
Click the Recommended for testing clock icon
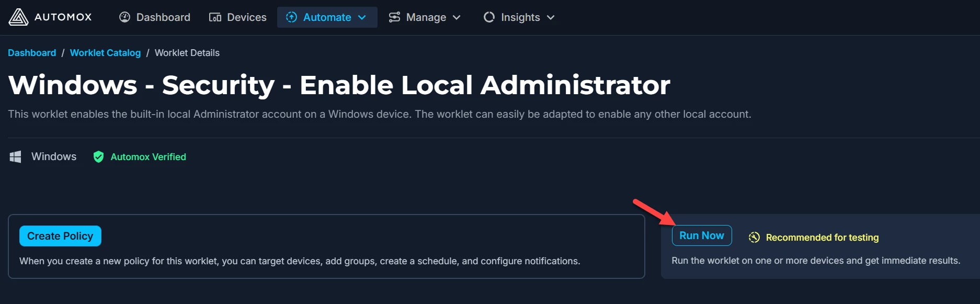pos(754,237)
